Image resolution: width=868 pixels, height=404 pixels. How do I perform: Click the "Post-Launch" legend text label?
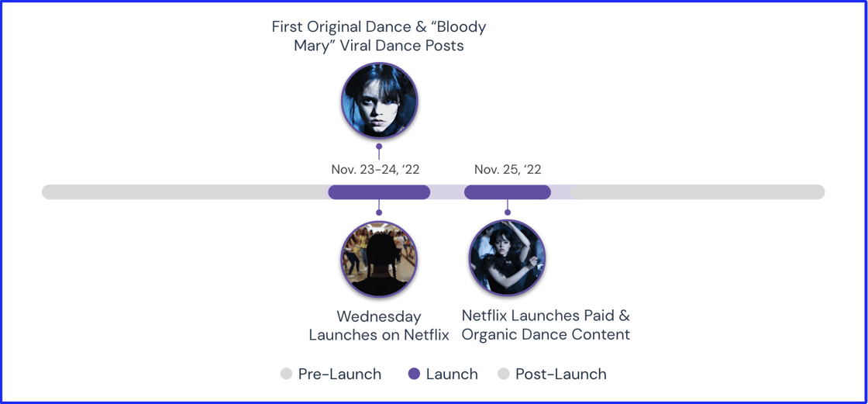coord(560,375)
